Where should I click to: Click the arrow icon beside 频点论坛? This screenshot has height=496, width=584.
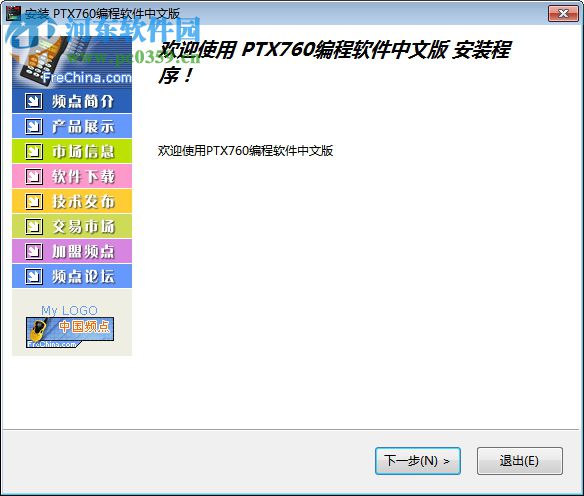click(34, 276)
